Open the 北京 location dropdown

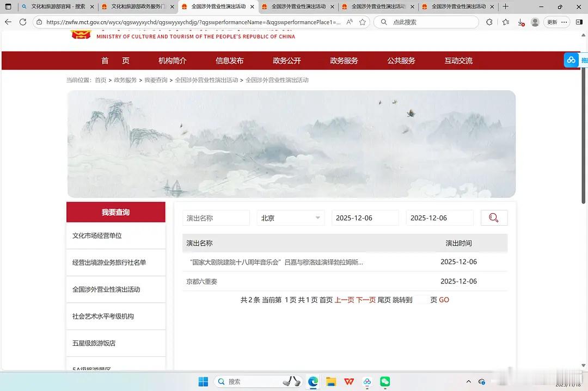[290, 218]
